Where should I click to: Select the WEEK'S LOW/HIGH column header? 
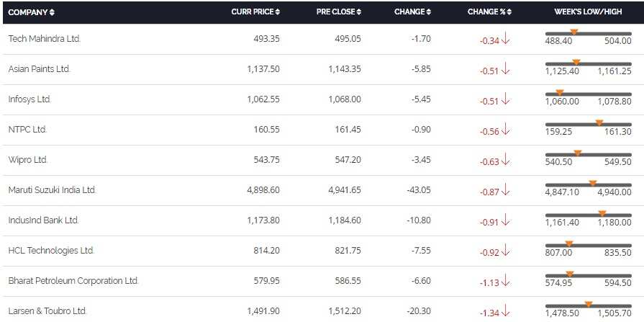(588, 12)
